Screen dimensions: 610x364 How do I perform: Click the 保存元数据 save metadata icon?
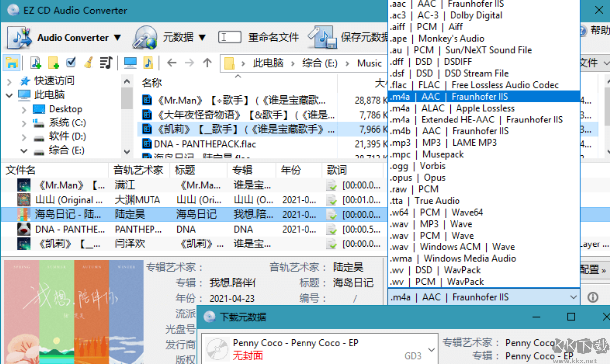[x=324, y=36]
